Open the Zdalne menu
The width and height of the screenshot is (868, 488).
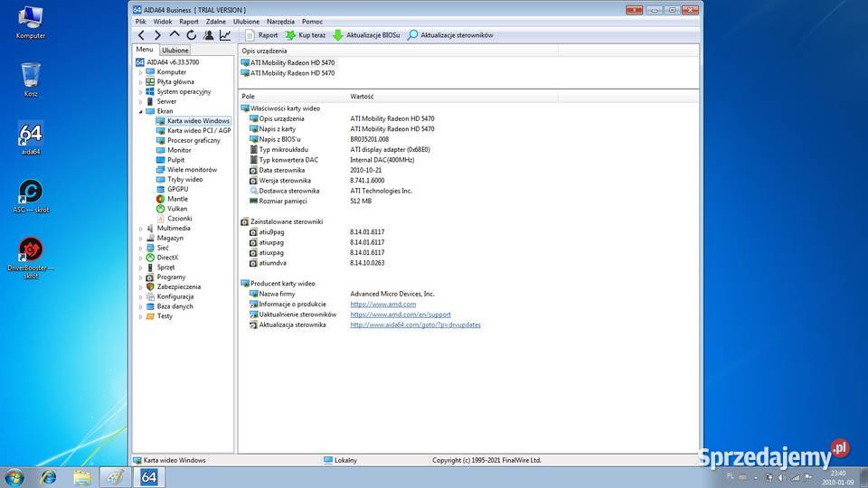[216, 22]
